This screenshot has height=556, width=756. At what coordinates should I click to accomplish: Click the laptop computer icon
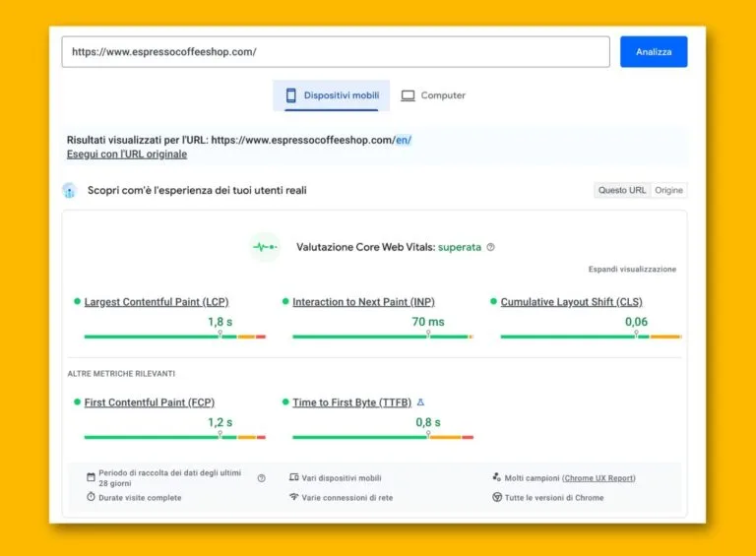[x=408, y=95]
